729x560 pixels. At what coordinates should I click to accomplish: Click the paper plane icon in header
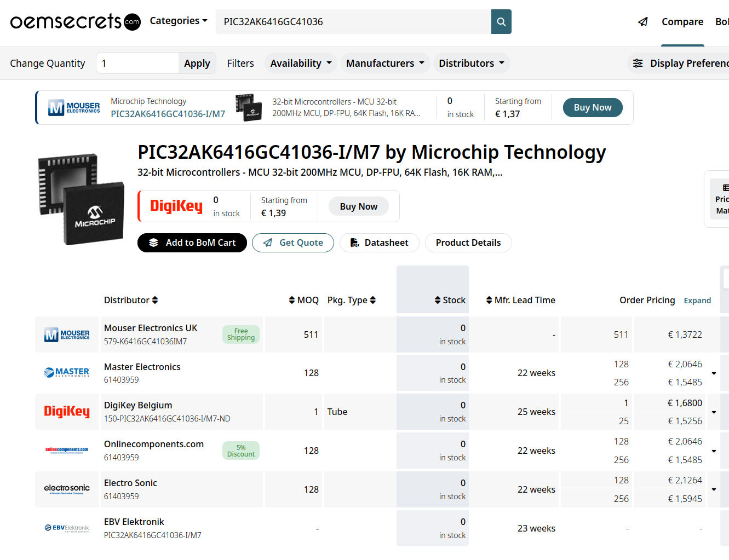pos(643,22)
